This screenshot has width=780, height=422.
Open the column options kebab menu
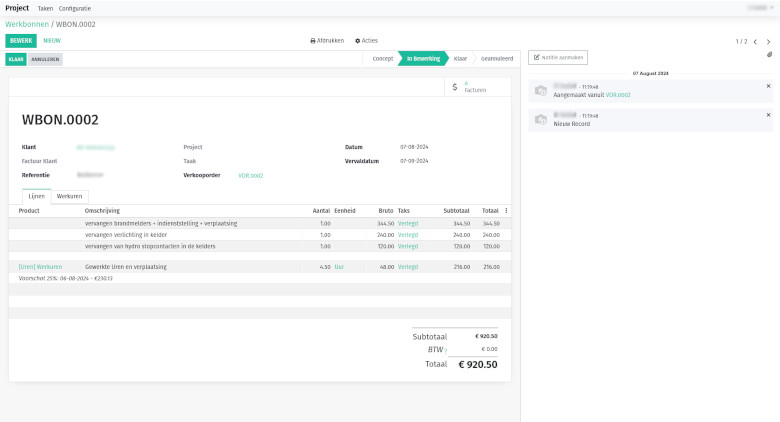click(506, 211)
